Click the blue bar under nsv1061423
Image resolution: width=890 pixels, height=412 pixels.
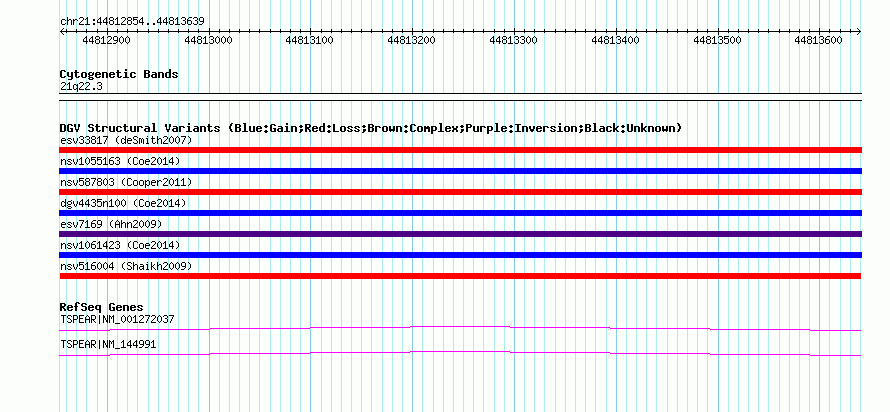pos(460,255)
